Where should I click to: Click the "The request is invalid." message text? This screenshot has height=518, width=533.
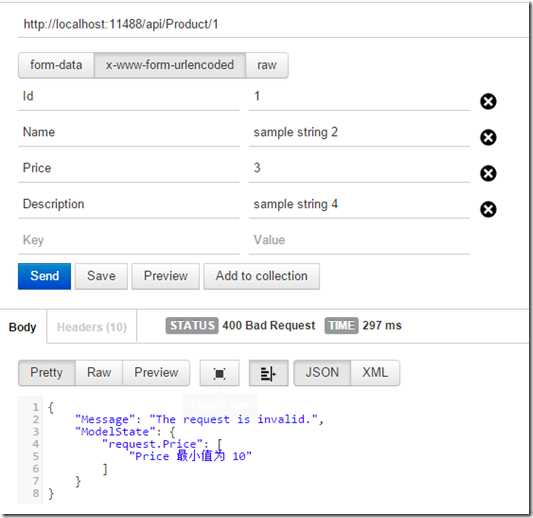point(234,419)
